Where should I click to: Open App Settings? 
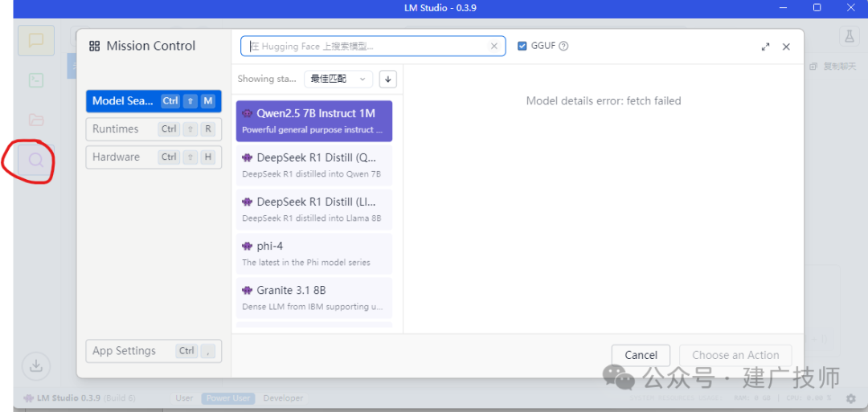pos(154,351)
